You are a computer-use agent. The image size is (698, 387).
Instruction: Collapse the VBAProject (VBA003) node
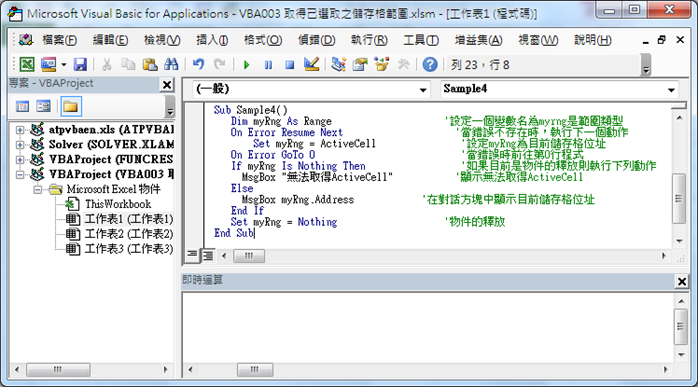(x=20, y=175)
